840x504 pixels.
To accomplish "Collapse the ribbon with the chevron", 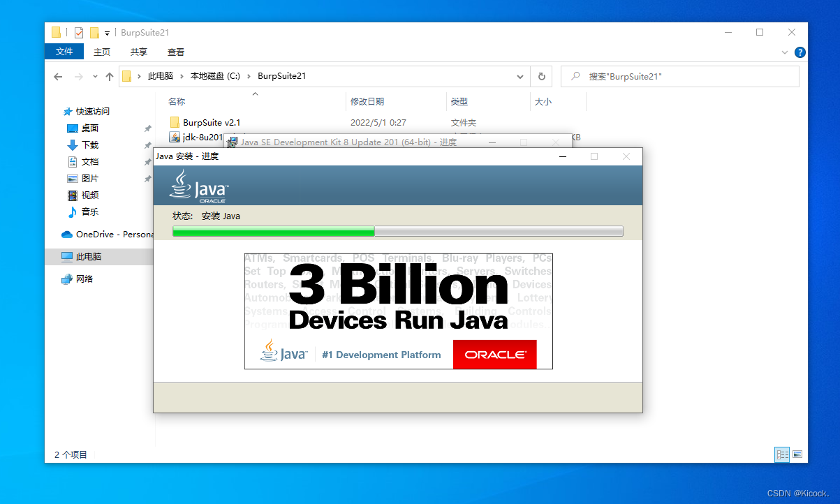I will point(786,52).
